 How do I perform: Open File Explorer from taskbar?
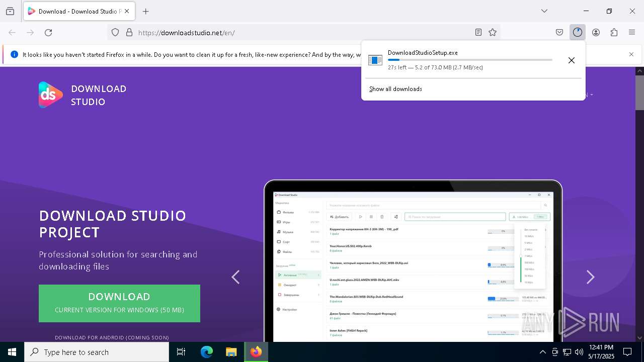coord(231,352)
